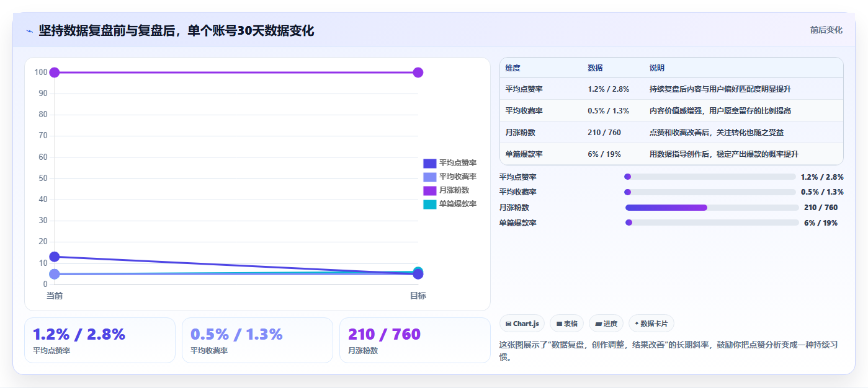Viewport: 868px width, 388px height.
Task: Click the 前后变化 label in header
Action: 826,30
